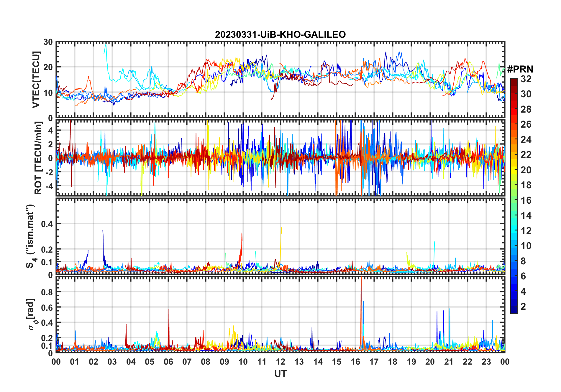Click the colorbar tick label 32
Screen dimensions: 561x392
[x=526, y=79]
